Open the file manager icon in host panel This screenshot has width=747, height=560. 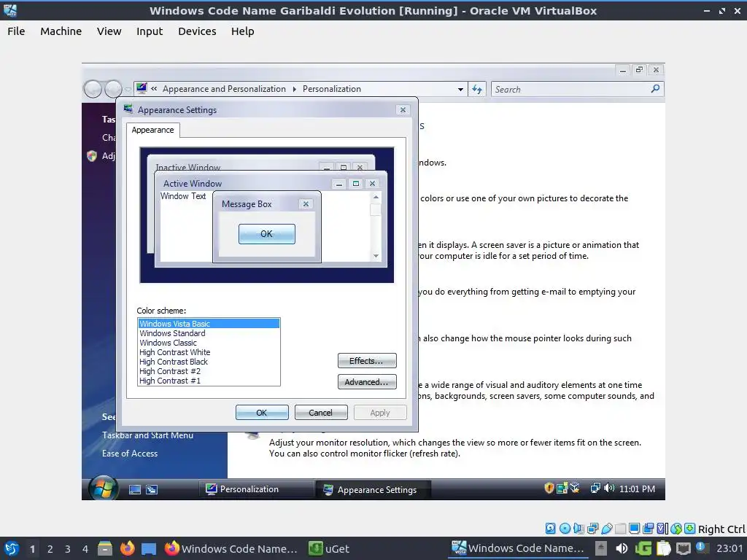tap(105, 548)
